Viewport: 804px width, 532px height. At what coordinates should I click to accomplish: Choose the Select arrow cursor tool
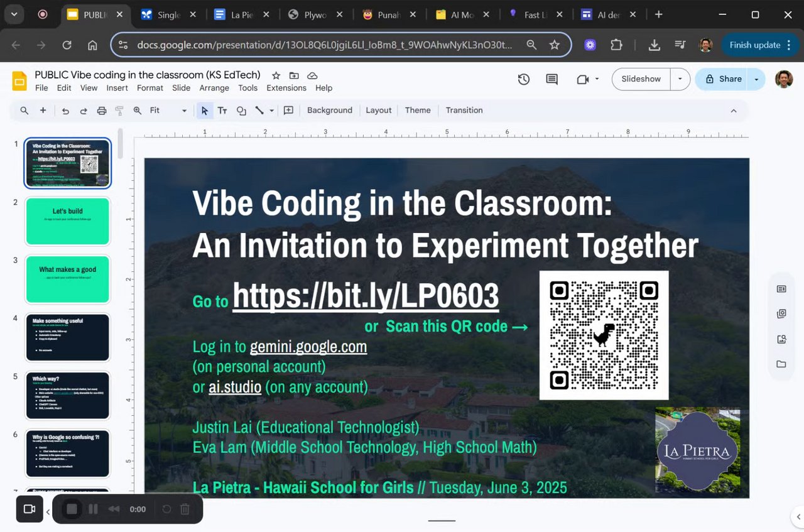[204, 111]
